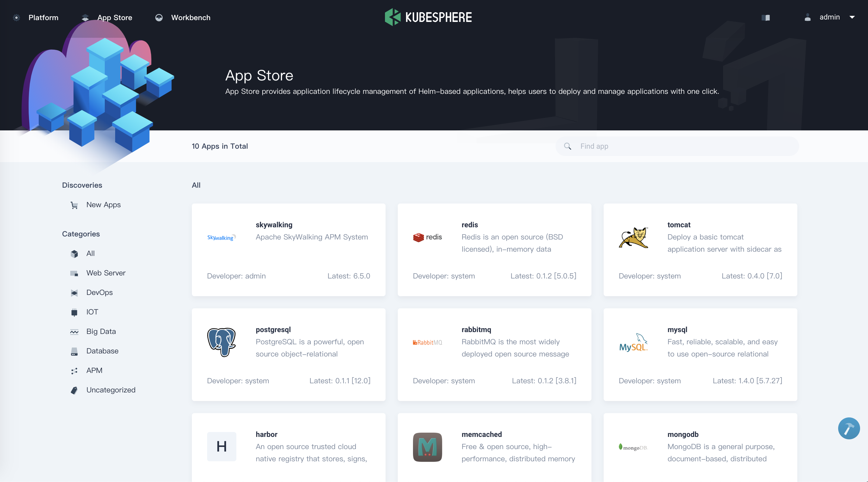
Task: Open the mysql app card
Action: point(700,355)
